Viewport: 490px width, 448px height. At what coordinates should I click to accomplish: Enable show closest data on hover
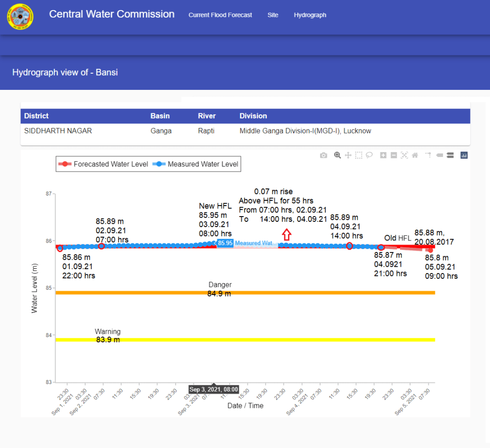point(439,155)
